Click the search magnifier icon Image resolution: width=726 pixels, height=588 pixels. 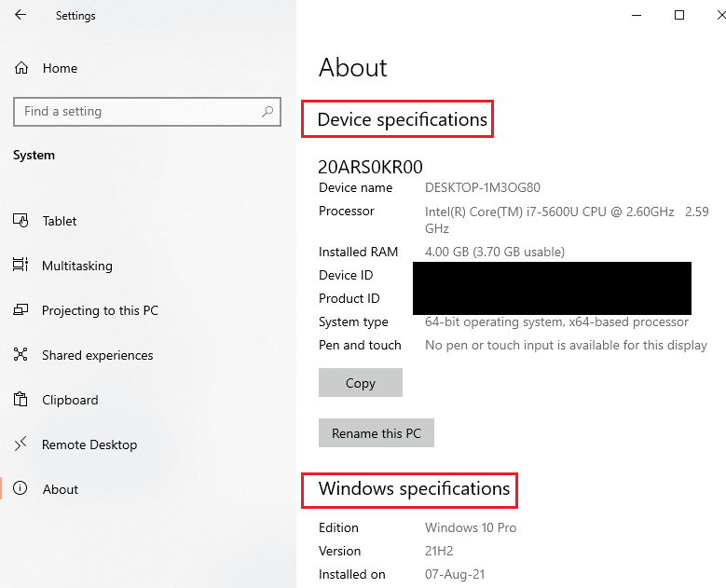click(267, 111)
